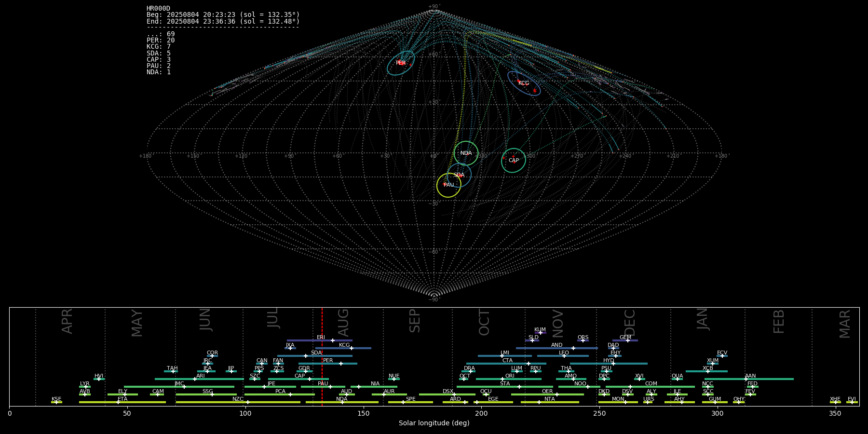Click the COM shower bar in timeline

pos(651,387)
